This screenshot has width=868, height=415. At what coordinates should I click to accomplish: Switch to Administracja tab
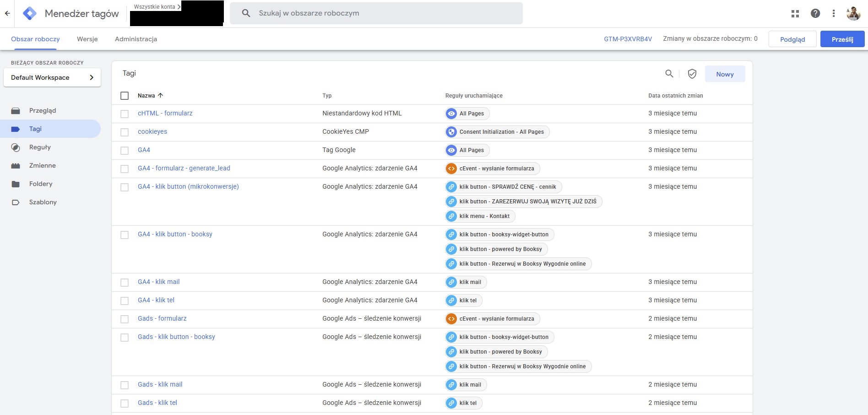(x=136, y=39)
